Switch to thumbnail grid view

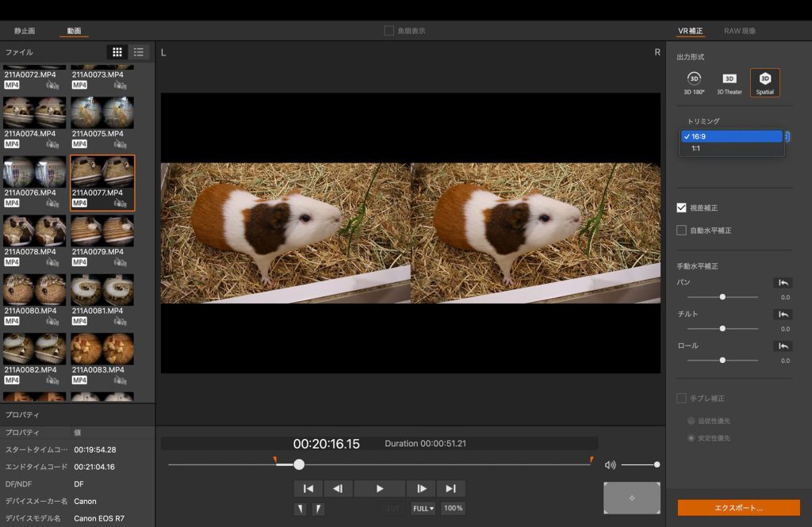point(117,52)
